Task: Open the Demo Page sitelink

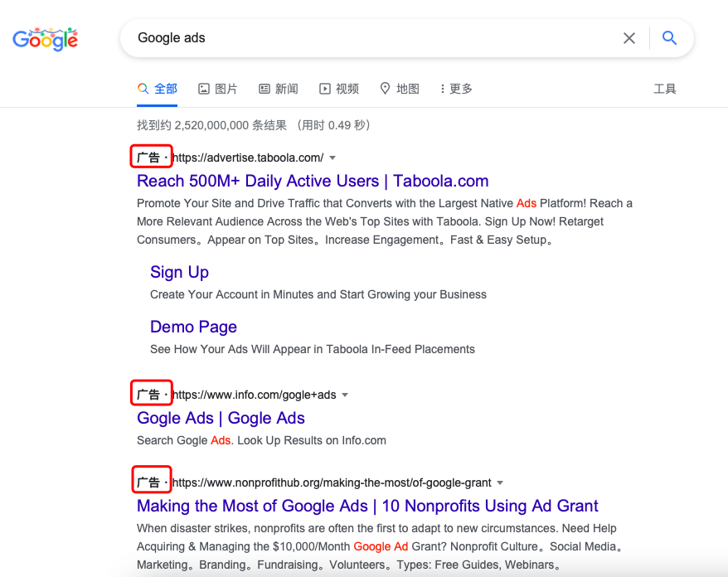Action: [193, 327]
